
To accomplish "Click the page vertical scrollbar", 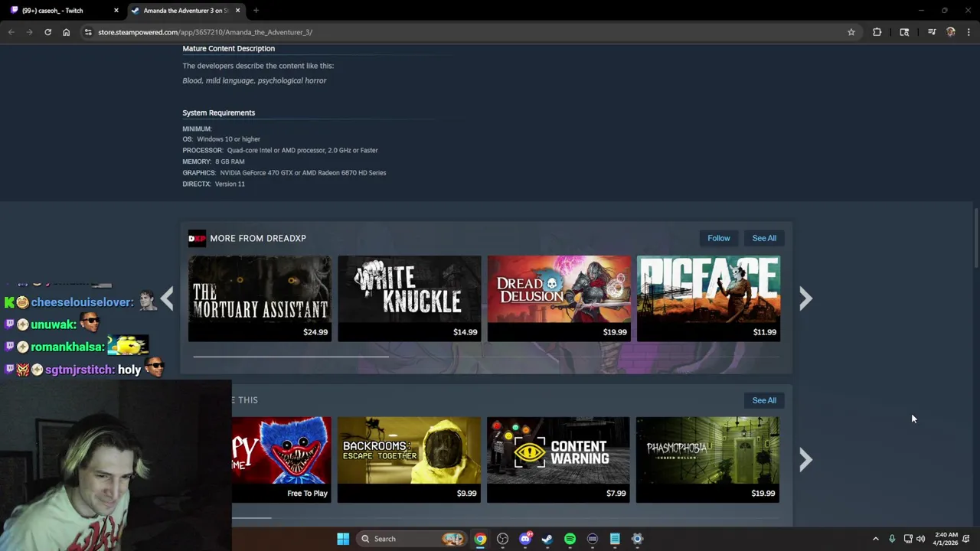I will 975,237.
